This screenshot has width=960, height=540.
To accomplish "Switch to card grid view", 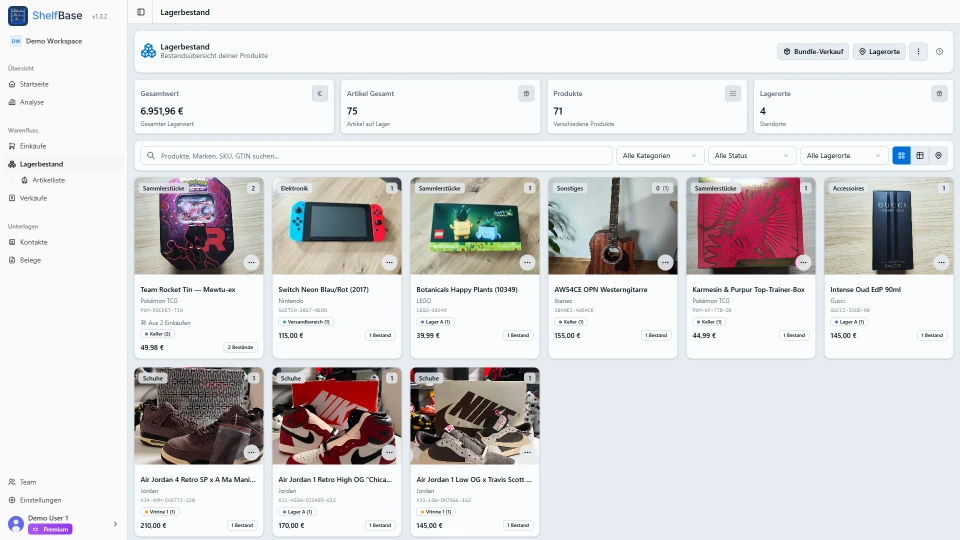I will click(901, 156).
